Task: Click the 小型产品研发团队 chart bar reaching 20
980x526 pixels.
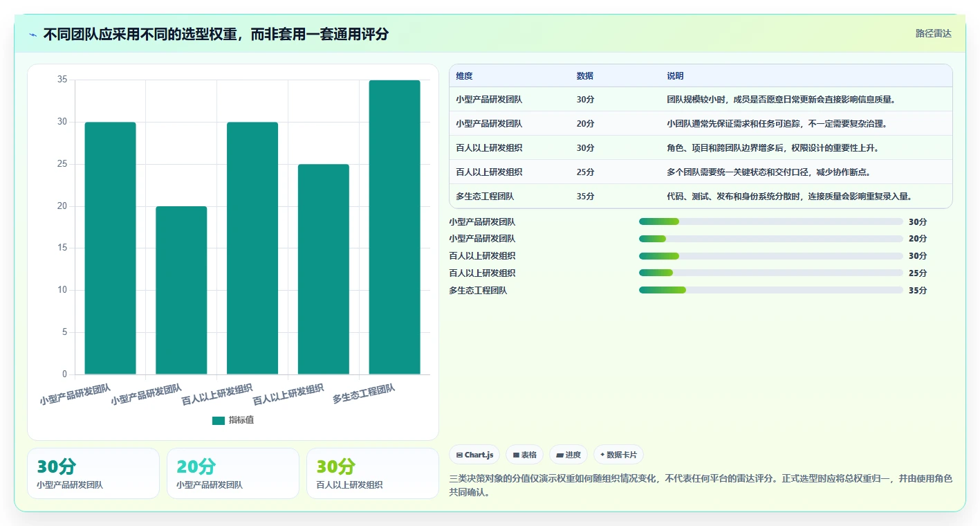Action: pos(181,291)
